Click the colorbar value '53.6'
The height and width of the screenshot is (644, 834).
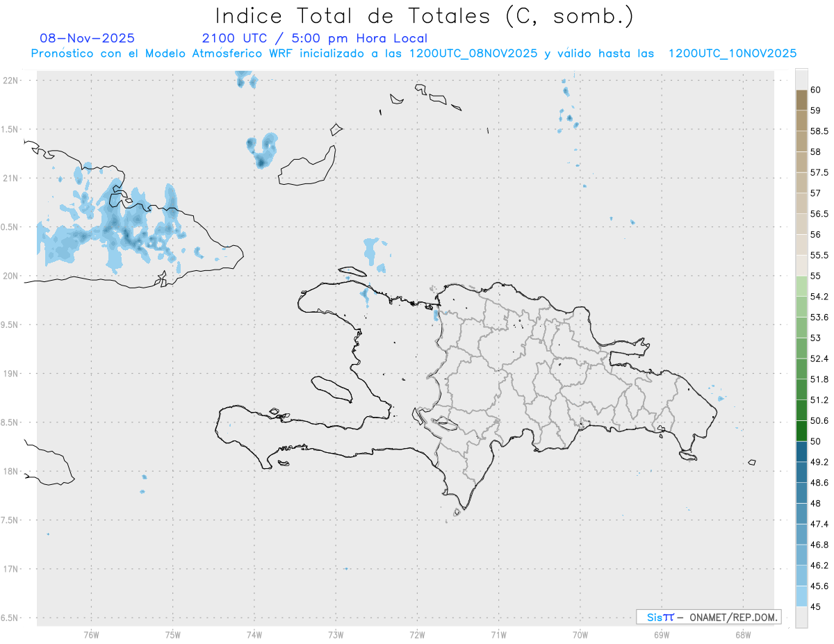click(819, 317)
